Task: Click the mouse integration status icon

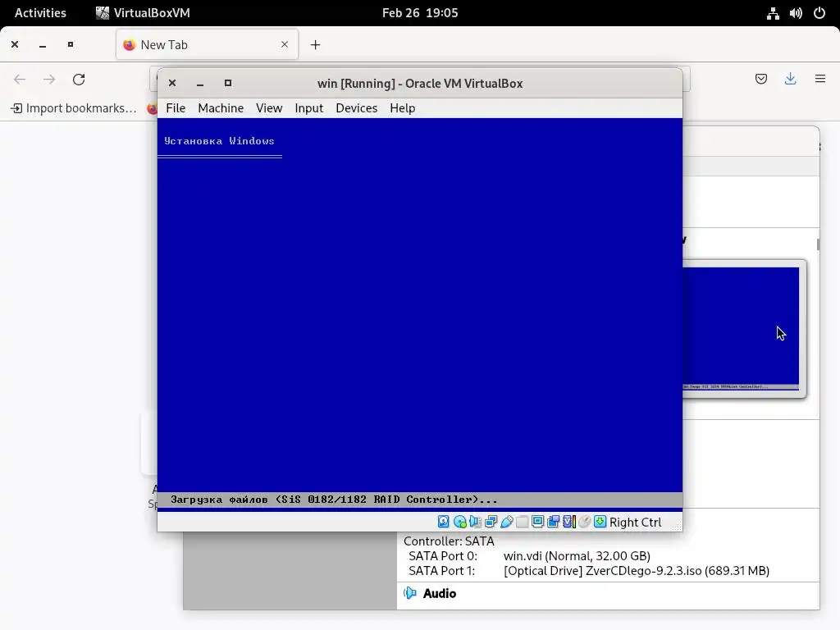Action: pyautogui.click(x=584, y=522)
